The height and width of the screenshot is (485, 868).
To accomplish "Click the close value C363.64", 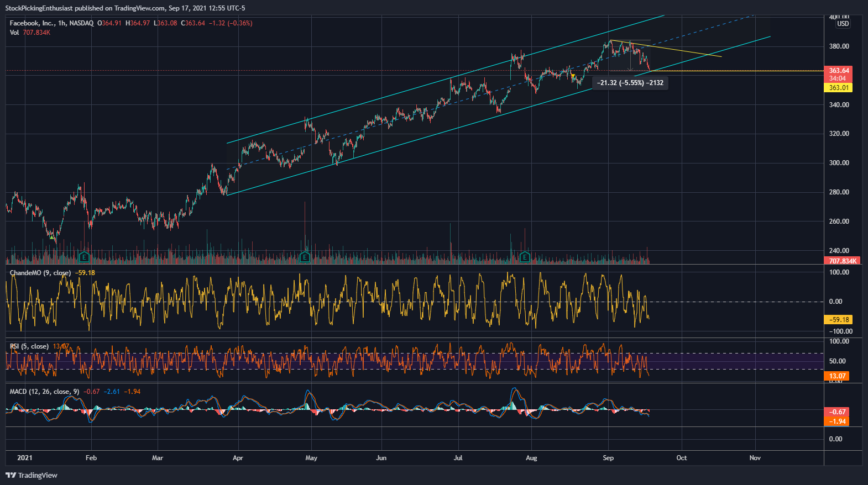I will click(x=193, y=23).
